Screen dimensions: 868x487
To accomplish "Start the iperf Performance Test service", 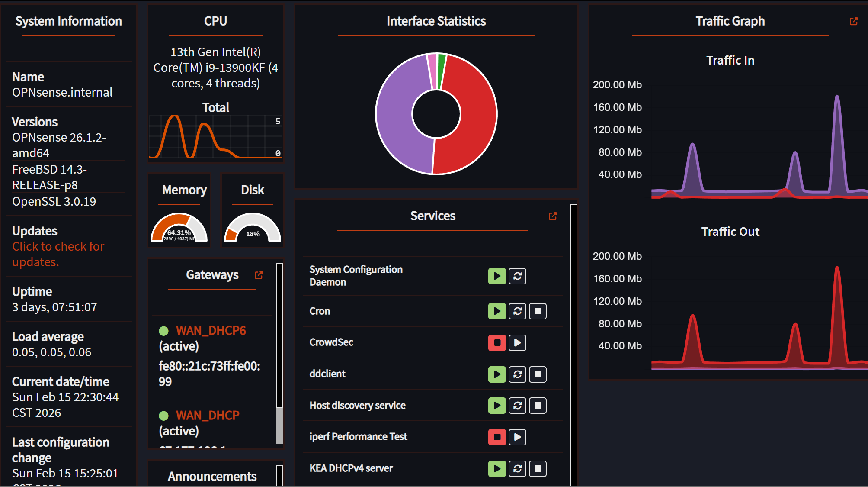I will [x=517, y=437].
